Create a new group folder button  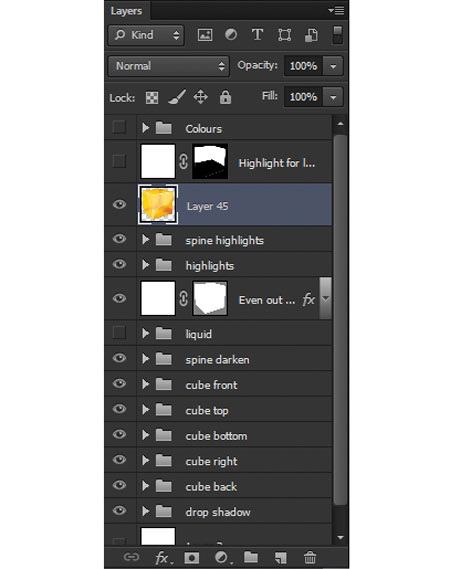pyautogui.click(x=251, y=557)
